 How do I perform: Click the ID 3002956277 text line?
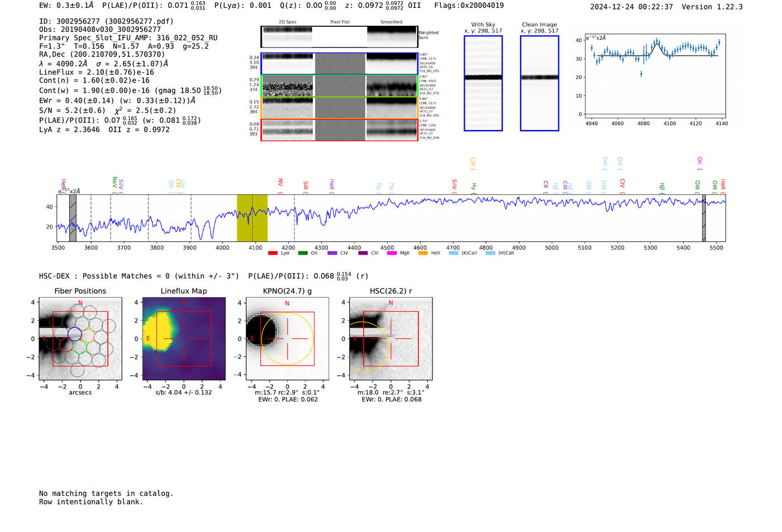click(x=106, y=21)
